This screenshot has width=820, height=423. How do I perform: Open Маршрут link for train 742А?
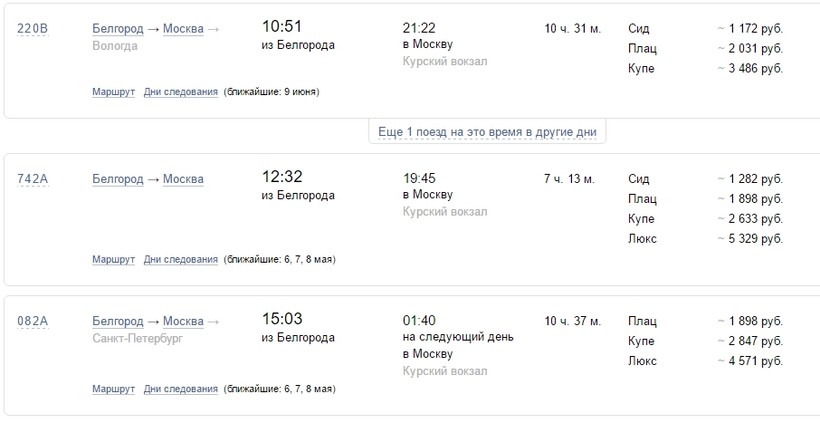pos(113,260)
